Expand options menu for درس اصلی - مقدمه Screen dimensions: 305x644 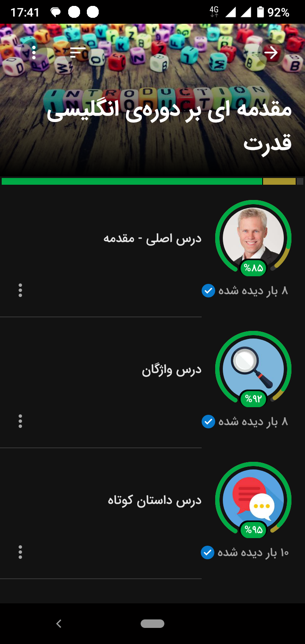point(20,290)
